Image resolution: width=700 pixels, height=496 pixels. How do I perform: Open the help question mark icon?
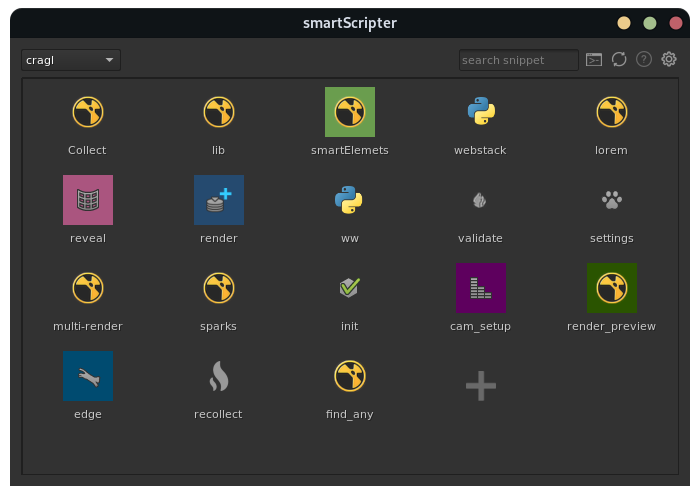click(x=644, y=60)
